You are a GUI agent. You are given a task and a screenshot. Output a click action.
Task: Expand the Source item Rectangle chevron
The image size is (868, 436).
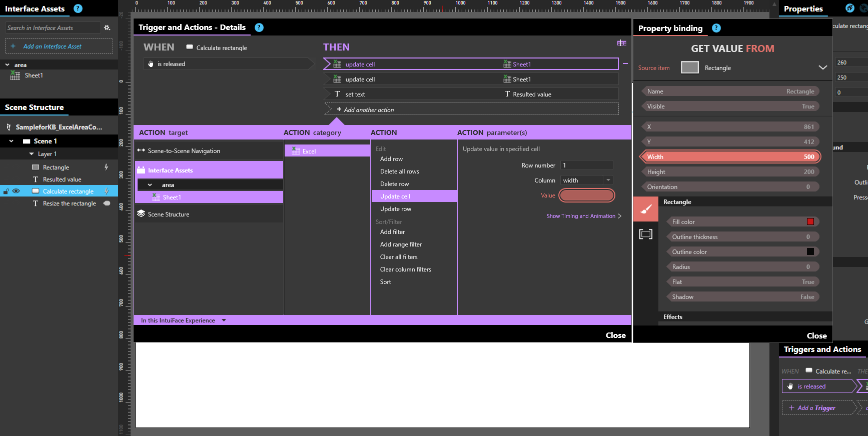pyautogui.click(x=822, y=67)
